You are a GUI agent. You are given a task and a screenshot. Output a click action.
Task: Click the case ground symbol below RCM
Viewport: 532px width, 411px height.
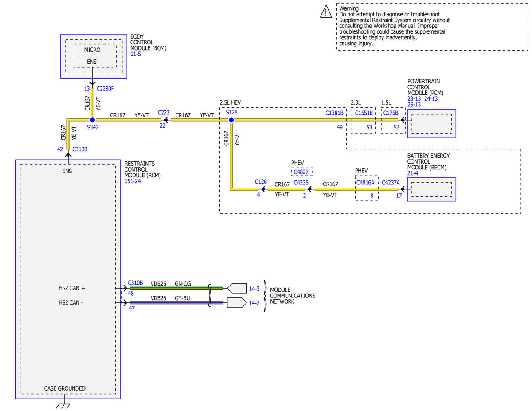tap(63, 406)
